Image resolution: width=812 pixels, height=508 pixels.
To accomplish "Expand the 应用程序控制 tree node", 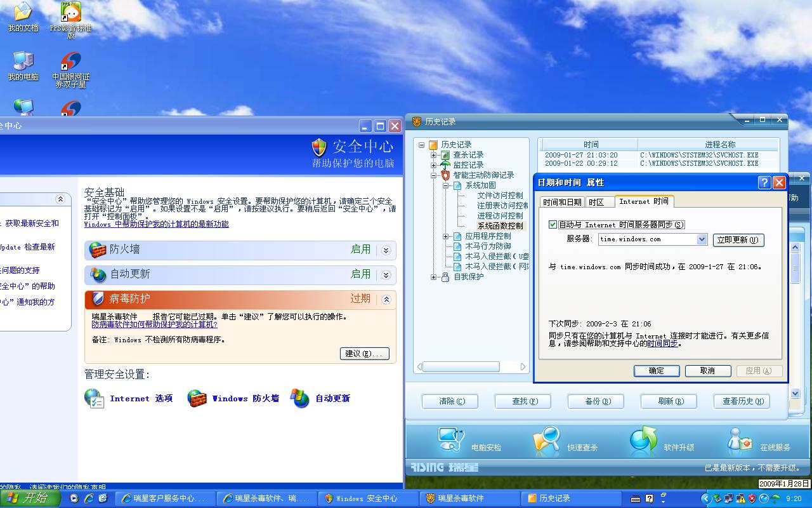I will (x=446, y=236).
